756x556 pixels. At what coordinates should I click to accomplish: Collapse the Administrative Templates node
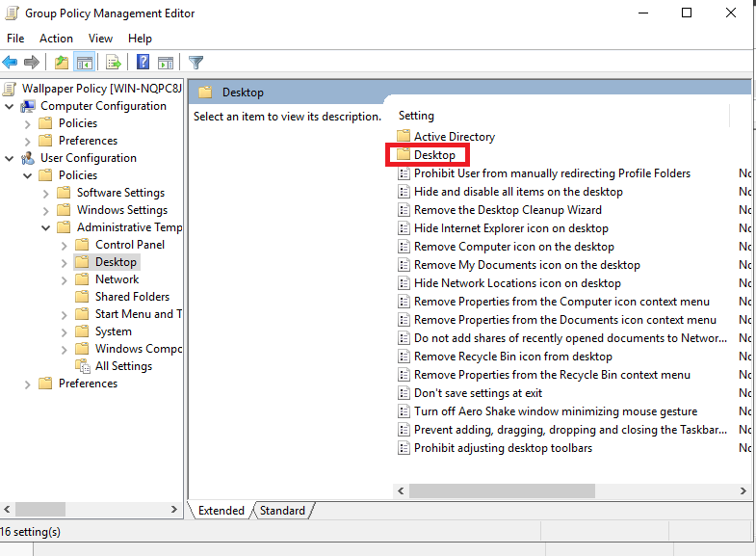[x=46, y=227]
